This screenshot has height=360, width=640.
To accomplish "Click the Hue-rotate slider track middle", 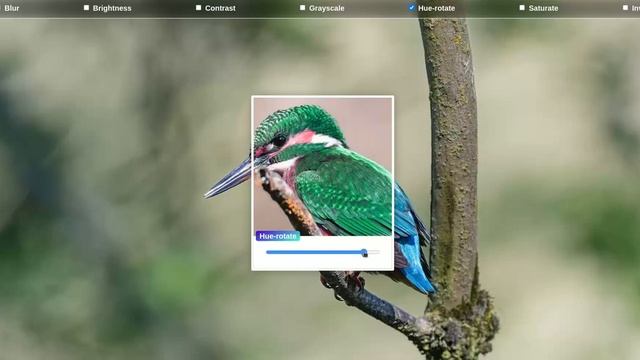I will tap(322, 252).
